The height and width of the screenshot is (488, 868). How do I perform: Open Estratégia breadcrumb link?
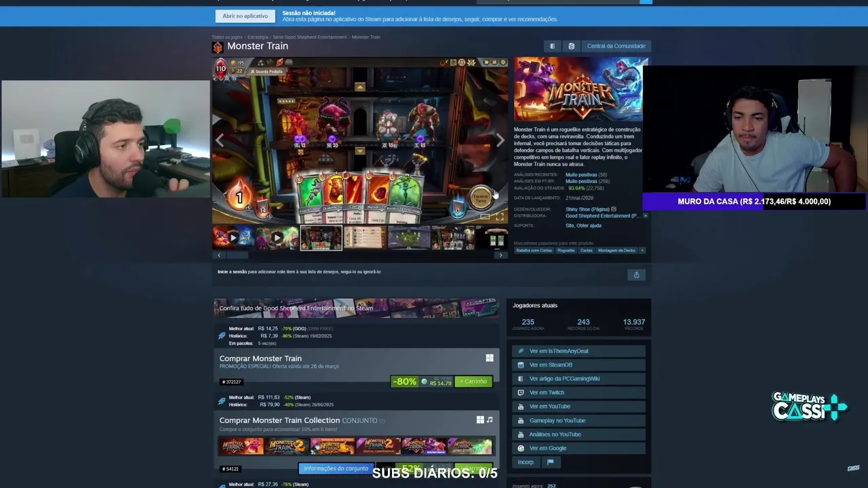(x=258, y=37)
